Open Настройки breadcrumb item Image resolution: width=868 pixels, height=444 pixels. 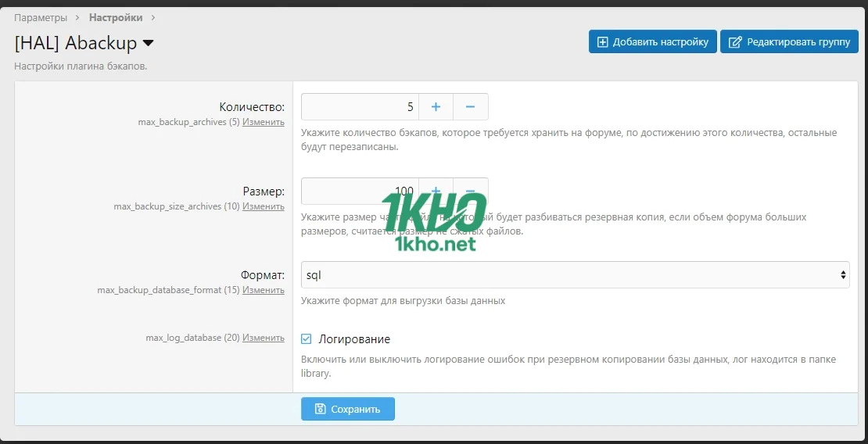coord(116,17)
